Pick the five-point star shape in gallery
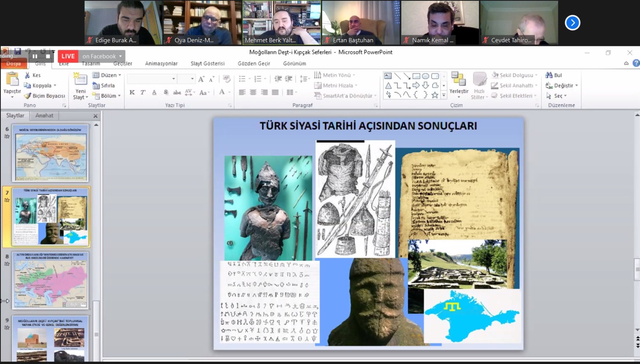 coord(435,95)
